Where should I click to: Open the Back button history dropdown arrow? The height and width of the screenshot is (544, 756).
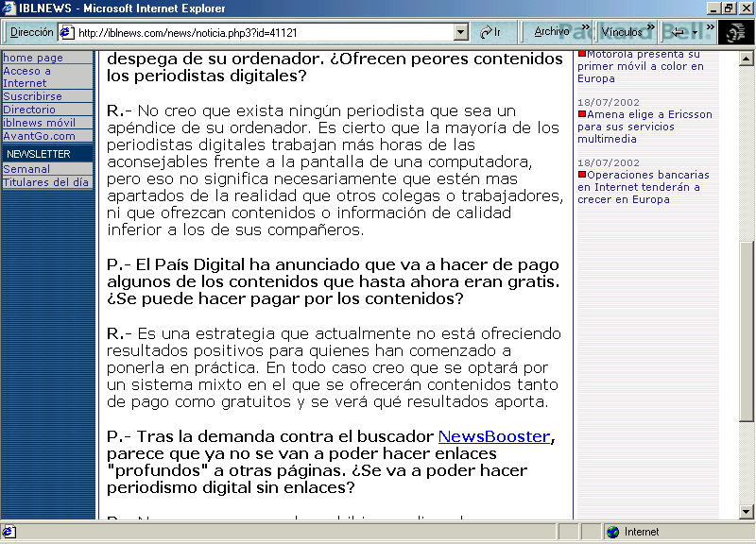pyautogui.click(x=695, y=33)
